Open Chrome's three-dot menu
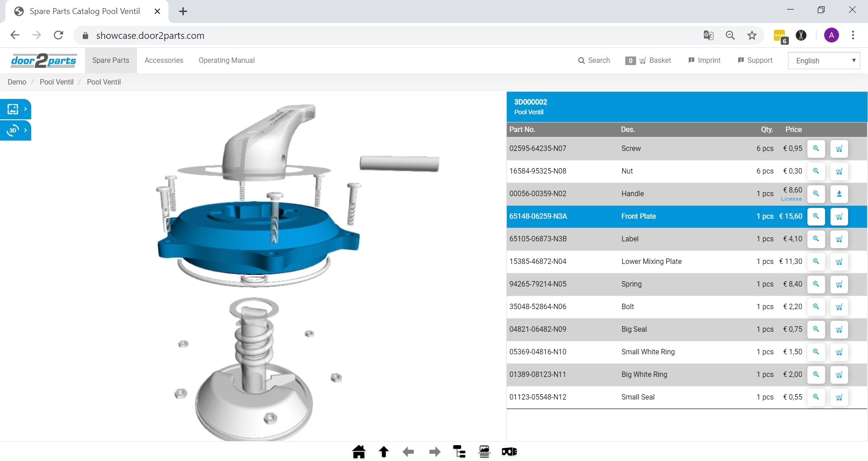This screenshot has height=461, width=868. [x=853, y=35]
